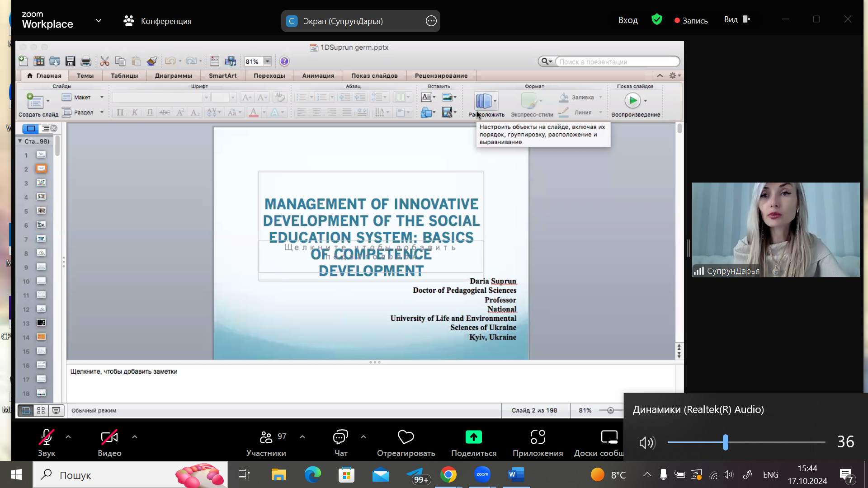The image size is (868, 488).
Task: Open the Participants (Участники) list
Action: (x=266, y=437)
